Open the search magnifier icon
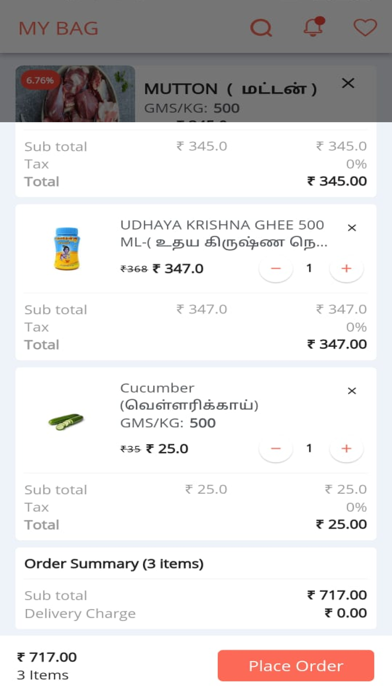 coord(261,28)
